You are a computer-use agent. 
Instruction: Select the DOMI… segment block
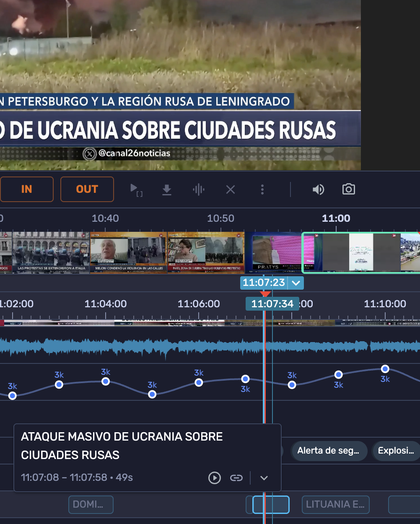pyautogui.click(x=91, y=505)
